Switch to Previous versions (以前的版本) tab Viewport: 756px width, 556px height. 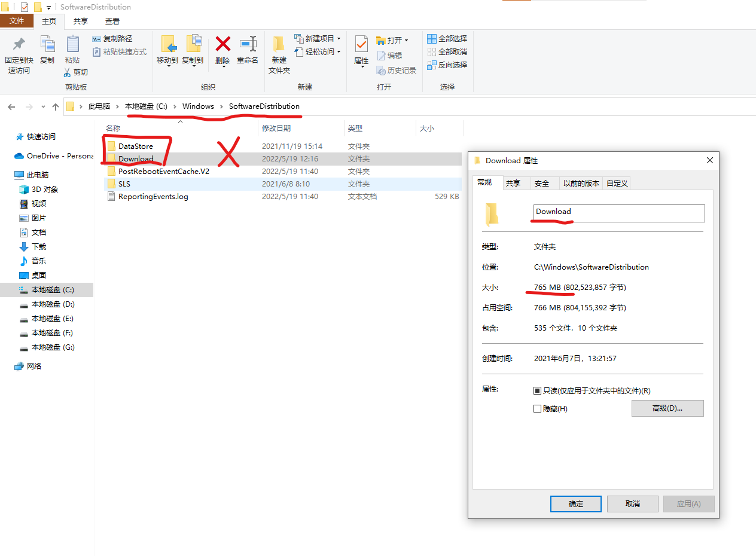[581, 184]
